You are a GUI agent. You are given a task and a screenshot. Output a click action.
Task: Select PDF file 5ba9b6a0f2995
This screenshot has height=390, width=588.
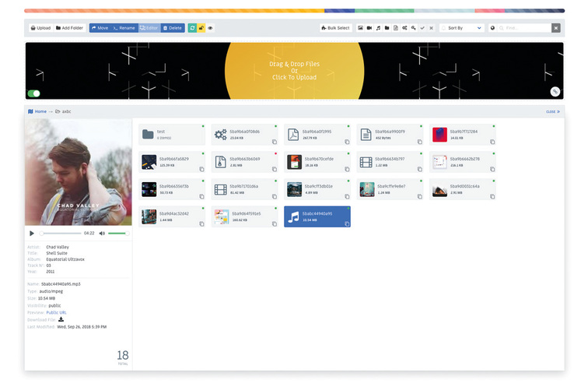(317, 135)
